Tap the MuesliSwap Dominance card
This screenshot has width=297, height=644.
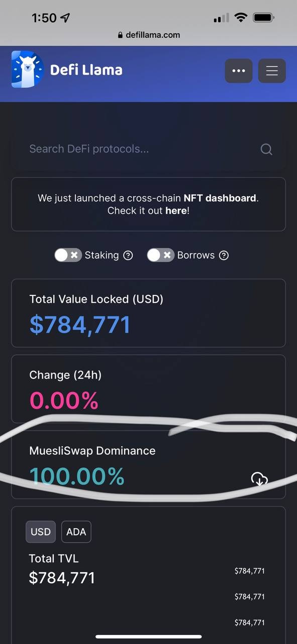(149, 464)
